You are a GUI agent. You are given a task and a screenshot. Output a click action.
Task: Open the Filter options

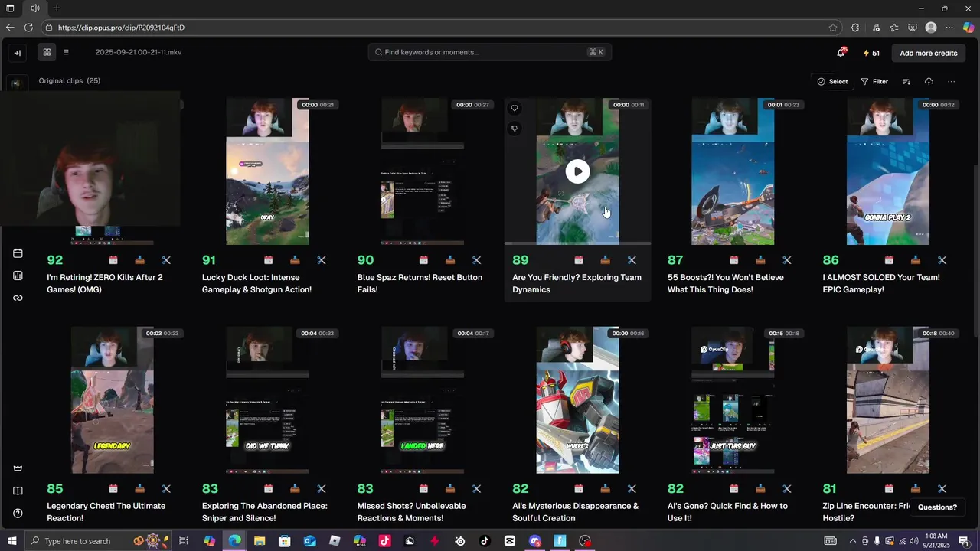click(x=874, y=81)
